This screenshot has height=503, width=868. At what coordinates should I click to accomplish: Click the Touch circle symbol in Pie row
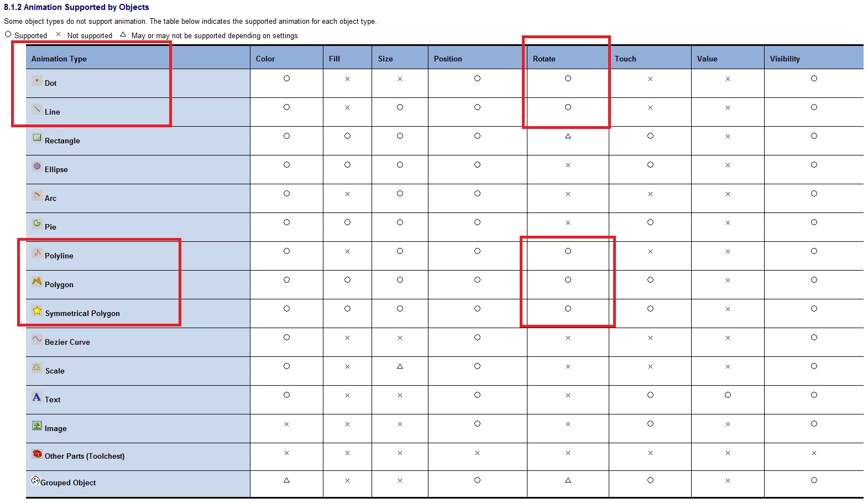click(x=650, y=222)
